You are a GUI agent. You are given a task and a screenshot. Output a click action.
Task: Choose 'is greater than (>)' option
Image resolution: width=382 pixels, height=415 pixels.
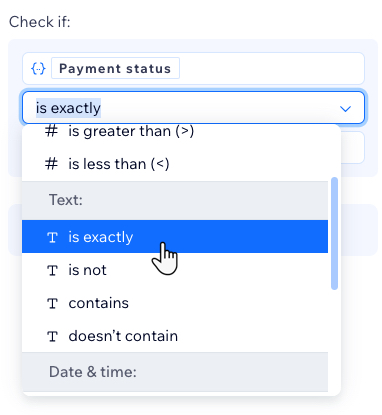click(175, 132)
